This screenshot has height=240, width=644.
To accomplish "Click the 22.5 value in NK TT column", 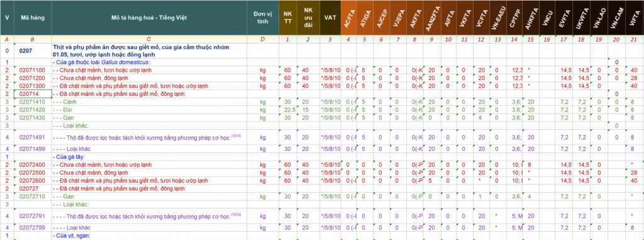I will coord(289,110).
